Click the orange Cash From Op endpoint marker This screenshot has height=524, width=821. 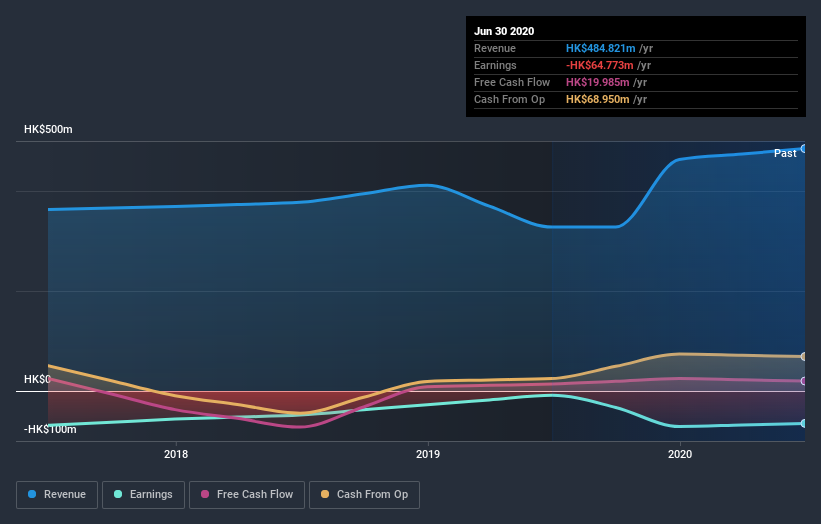[x=804, y=356]
